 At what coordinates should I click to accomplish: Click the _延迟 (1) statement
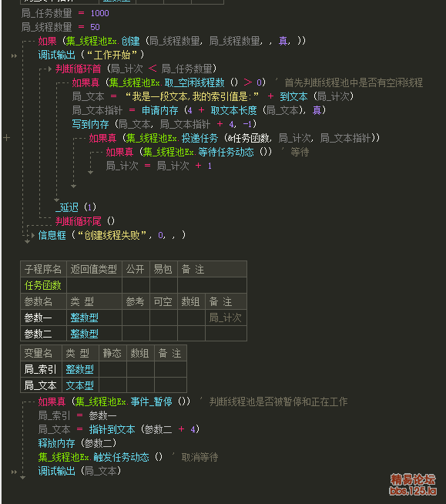click(x=75, y=207)
